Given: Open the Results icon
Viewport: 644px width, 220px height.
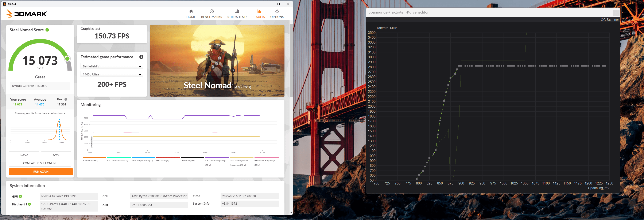Looking at the screenshot, I should click(259, 11).
